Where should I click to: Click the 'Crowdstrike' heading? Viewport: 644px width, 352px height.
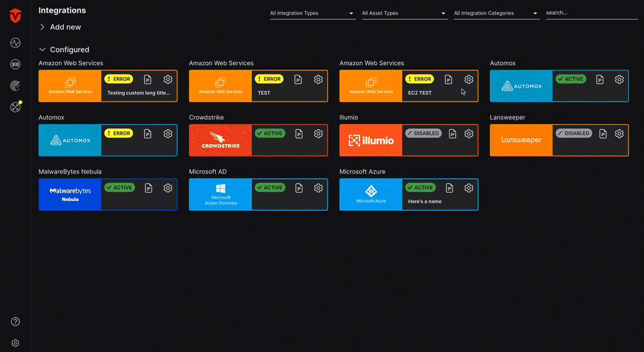[x=206, y=118]
